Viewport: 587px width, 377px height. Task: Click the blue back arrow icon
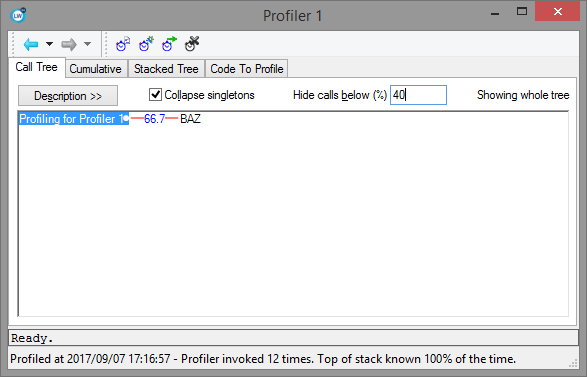pos(31,45)
